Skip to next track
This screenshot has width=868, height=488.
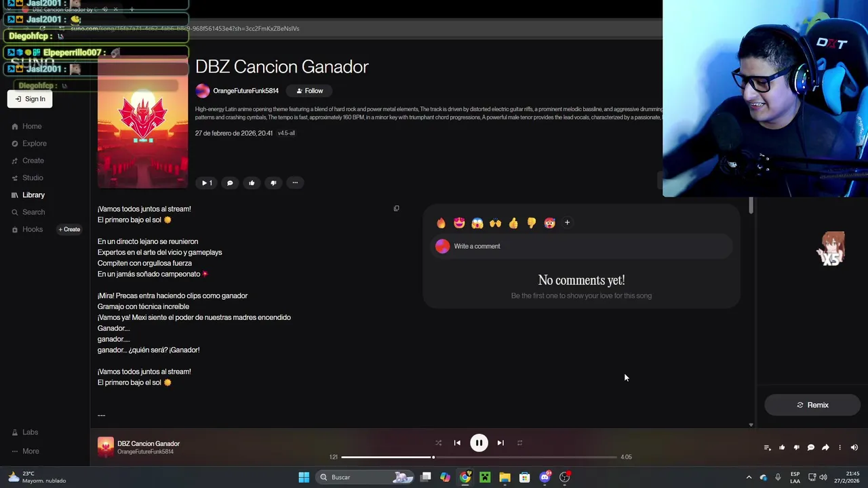click(x=500, y=443)
